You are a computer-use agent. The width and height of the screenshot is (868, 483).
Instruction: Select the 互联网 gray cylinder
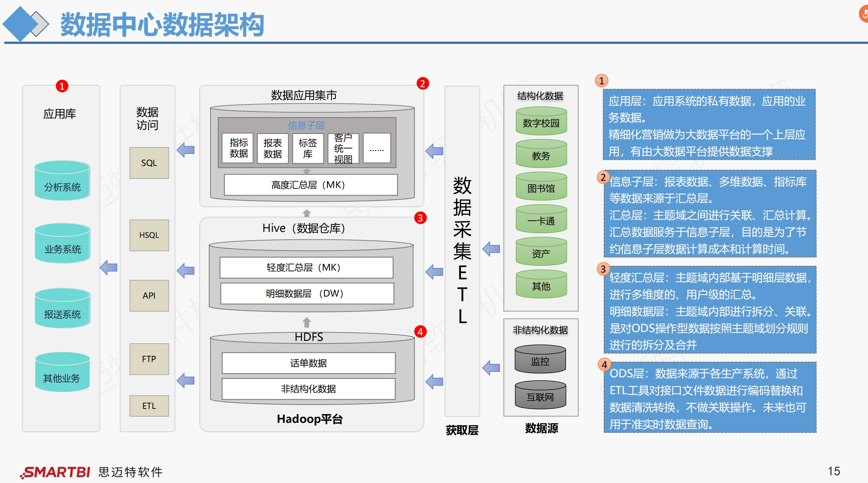[x=540, y=395]
